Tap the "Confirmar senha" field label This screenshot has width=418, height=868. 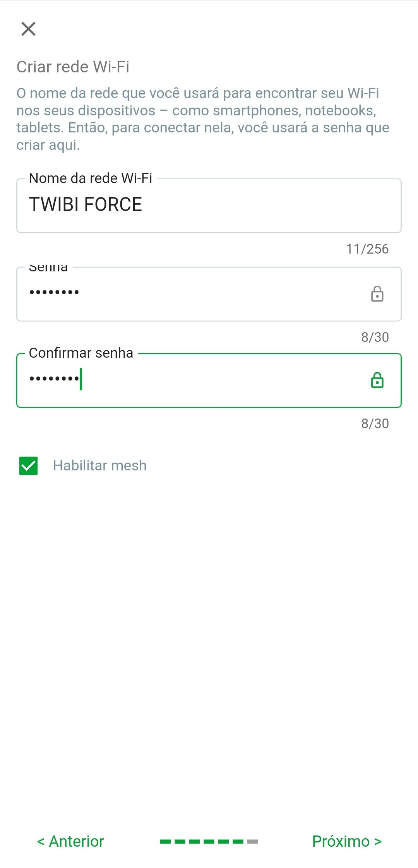(x=81, y=353)
